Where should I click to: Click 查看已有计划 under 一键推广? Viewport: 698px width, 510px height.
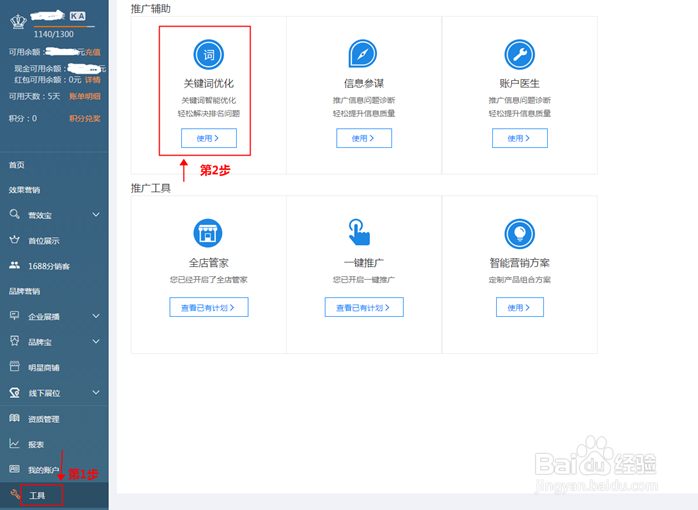coord(364,307)
